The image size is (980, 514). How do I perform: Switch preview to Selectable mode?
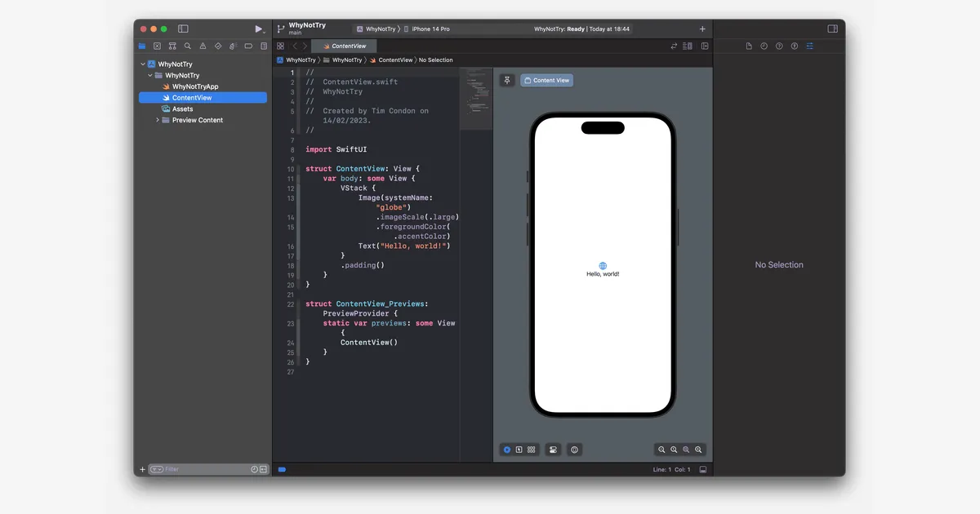(x=519, y=450)
